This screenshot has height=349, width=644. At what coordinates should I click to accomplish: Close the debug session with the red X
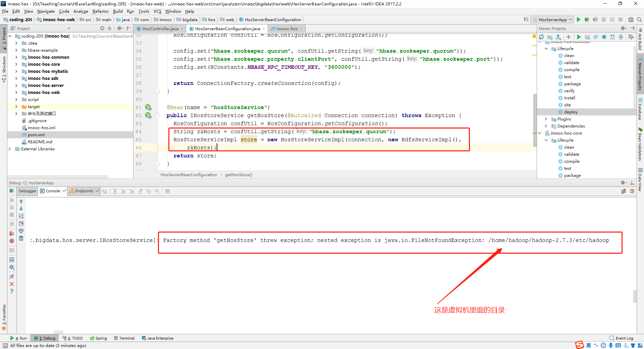[x=12, y=284]
